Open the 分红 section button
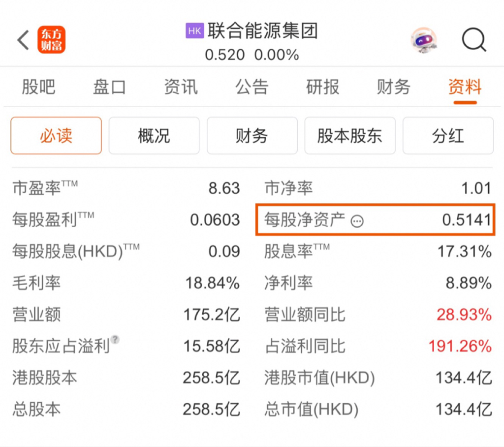 [x=448, y=136]
